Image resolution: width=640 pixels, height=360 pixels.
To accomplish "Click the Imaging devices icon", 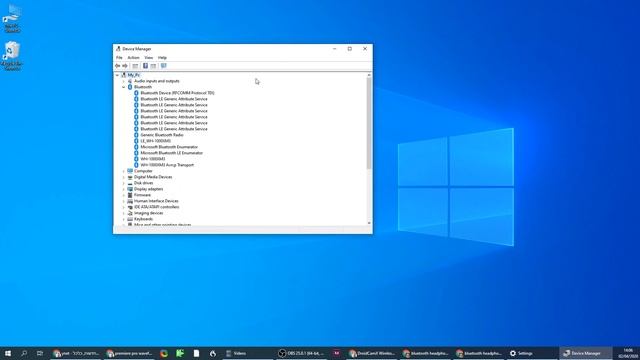I will tap(130, 213).
